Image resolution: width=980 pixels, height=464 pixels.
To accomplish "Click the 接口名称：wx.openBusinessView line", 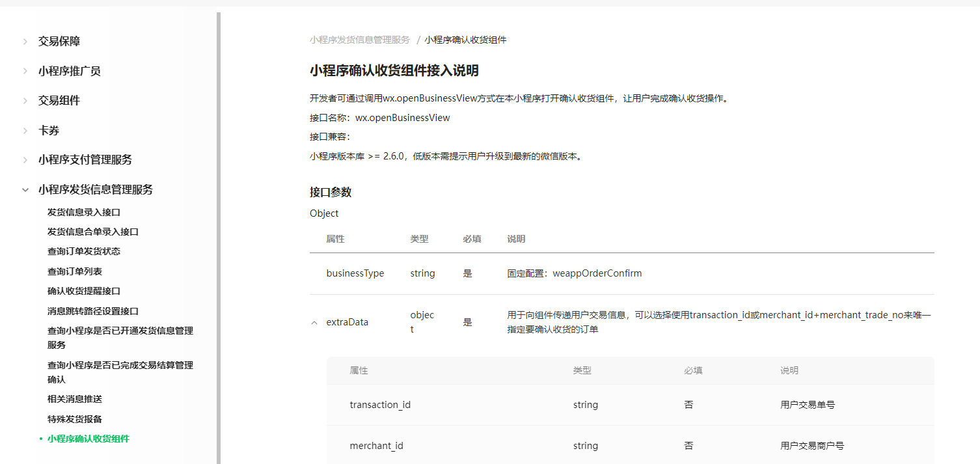I will coord(380,118).
